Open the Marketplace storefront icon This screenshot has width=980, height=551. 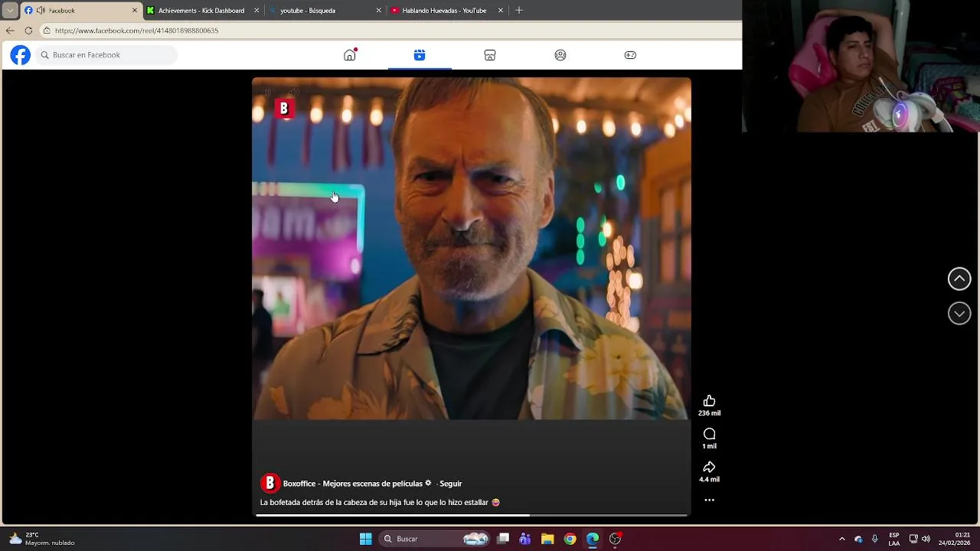(490, 55)
